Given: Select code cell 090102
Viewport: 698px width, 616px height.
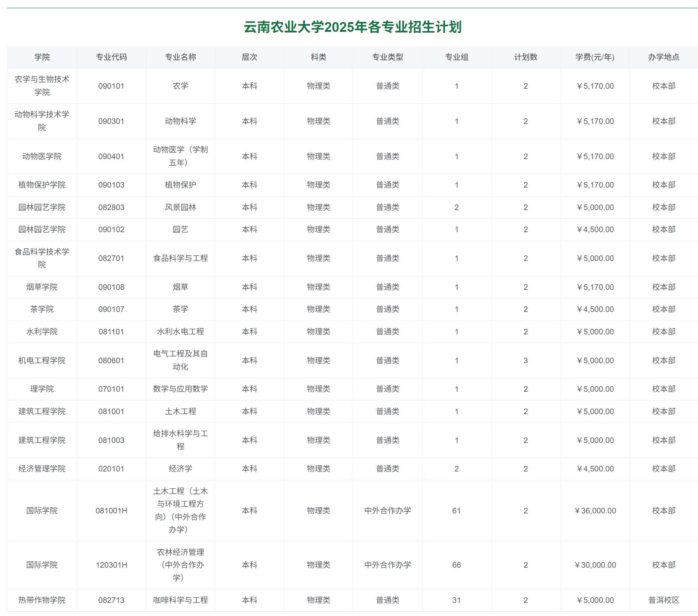Looking at the screenshot, I should click(111, 230).
